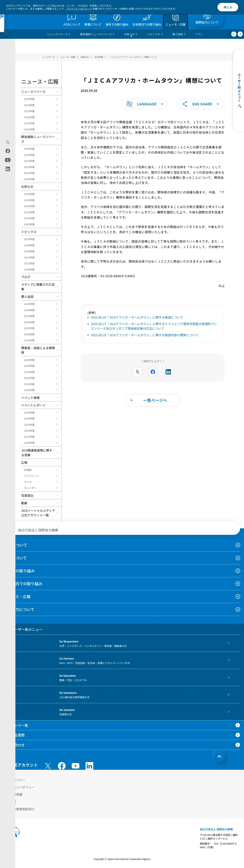Screen dimensions: 244x868
Task: Open the ユーザー別メニュー side tab
Action: [x=239, y=90]
